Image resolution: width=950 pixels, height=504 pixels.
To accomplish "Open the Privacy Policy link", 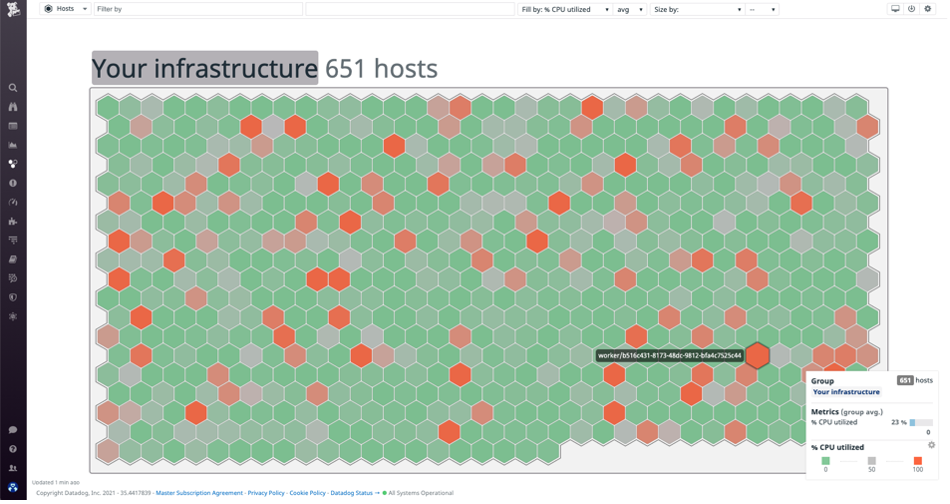I will click(x=266, y=493).
